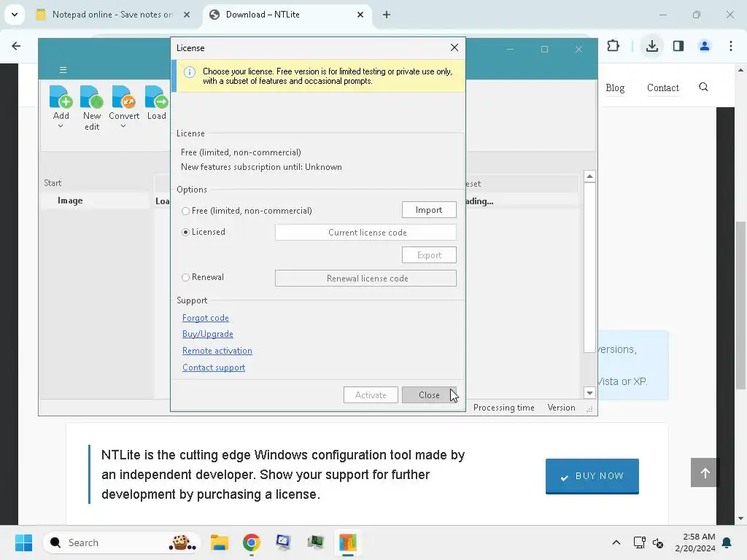Close the Notepad online tab
Viewport: 747px width, 560px height.
coord(187,15)
